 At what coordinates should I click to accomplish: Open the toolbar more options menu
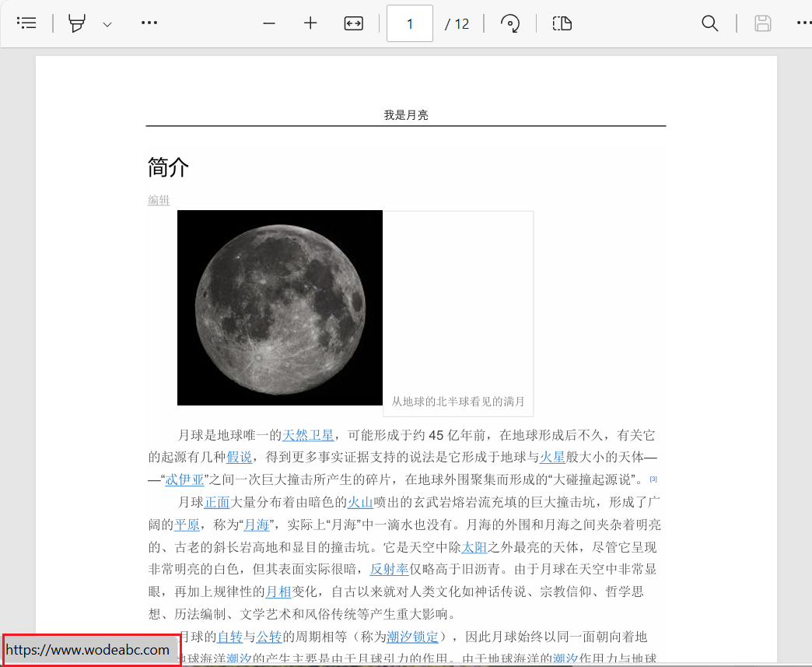[x=149, y=23]
